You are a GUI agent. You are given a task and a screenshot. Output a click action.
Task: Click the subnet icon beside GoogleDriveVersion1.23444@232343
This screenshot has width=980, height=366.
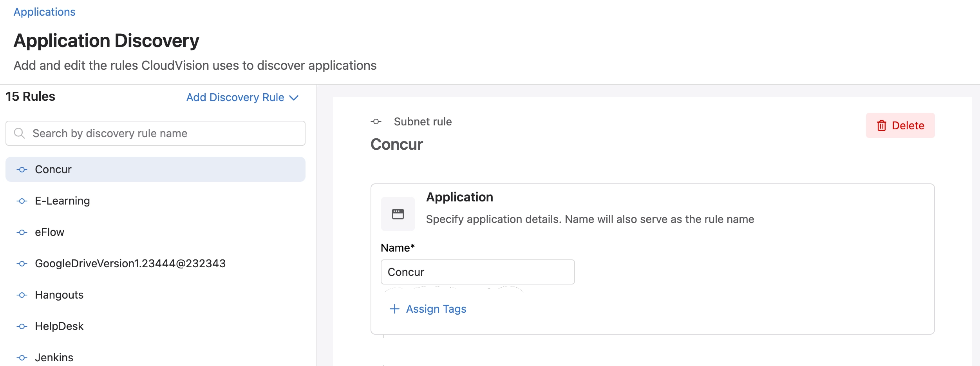click(x=22, y=264)
